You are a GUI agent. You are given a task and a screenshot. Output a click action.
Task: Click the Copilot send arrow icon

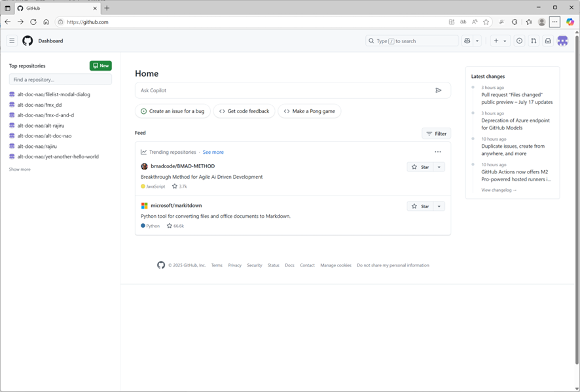click(439, 90)
